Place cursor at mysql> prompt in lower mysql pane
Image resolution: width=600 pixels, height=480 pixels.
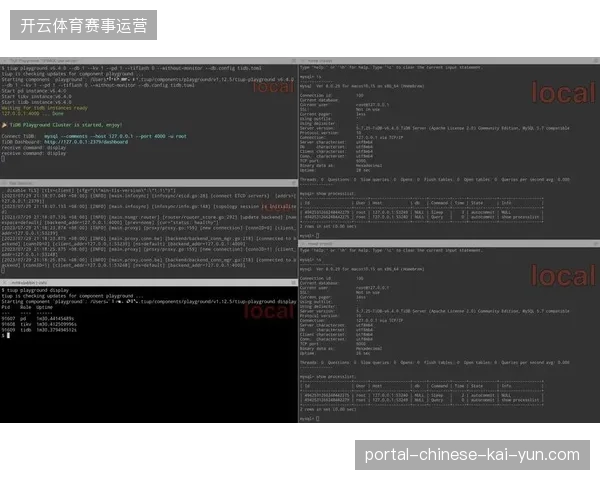pos(318,418)
